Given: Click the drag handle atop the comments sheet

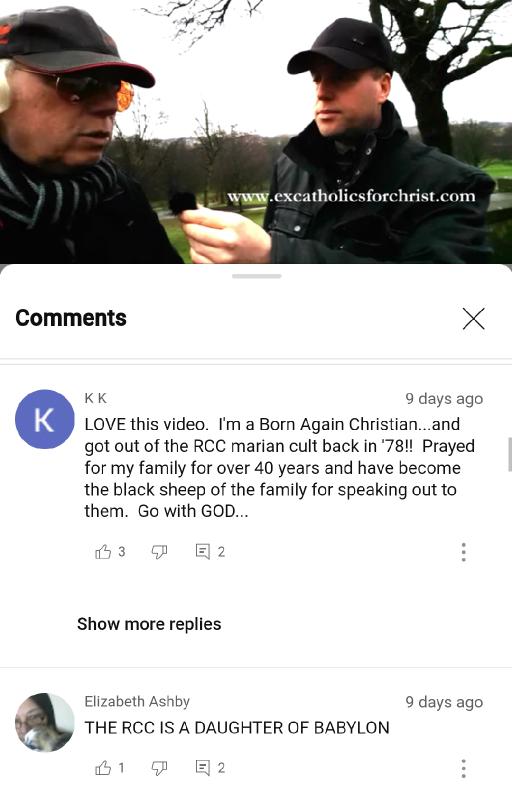Looking at the screenshot, I should 257,276.
